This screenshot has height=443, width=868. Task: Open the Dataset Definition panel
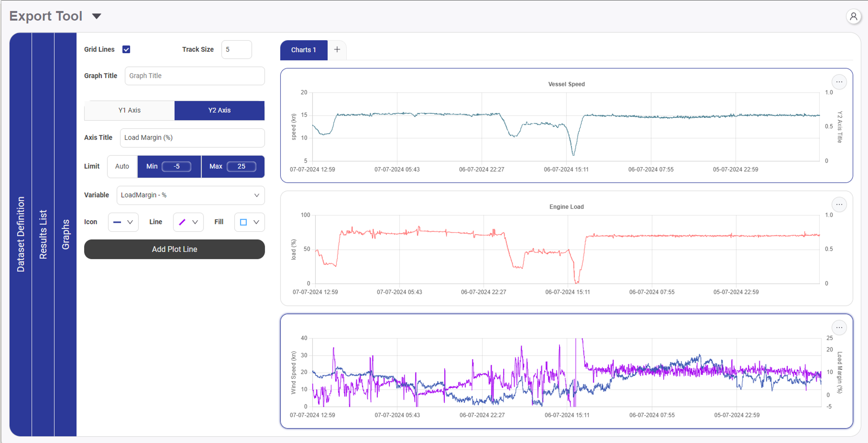pos(21,234)
